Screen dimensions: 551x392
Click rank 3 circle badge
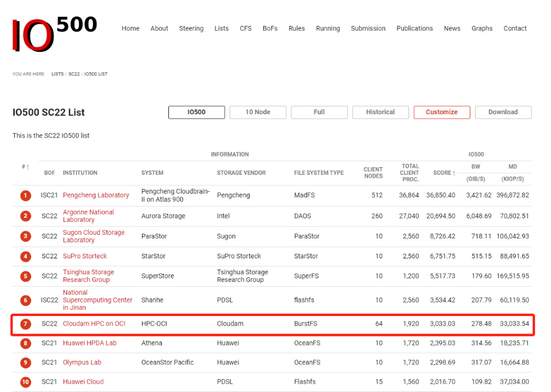[x=25, y=237]
